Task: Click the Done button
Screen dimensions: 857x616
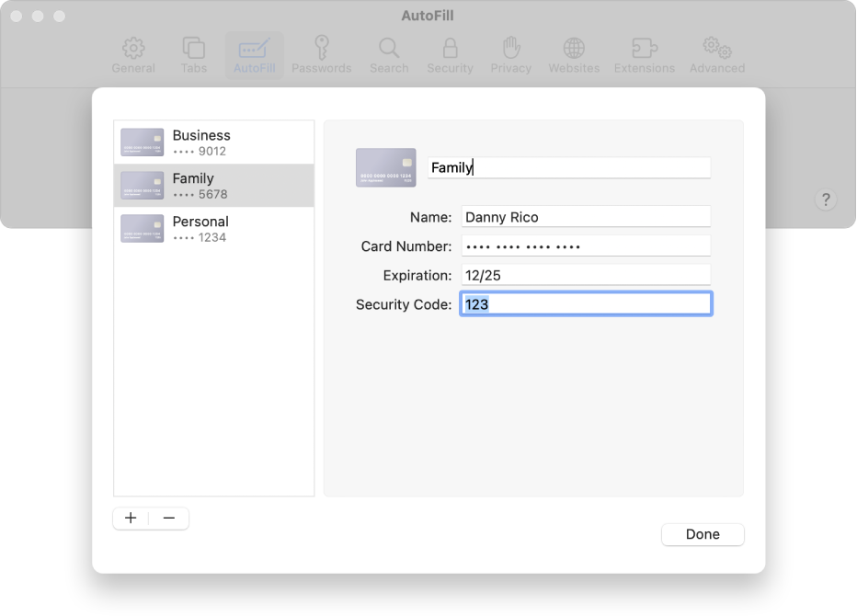Action: [703, 534]
